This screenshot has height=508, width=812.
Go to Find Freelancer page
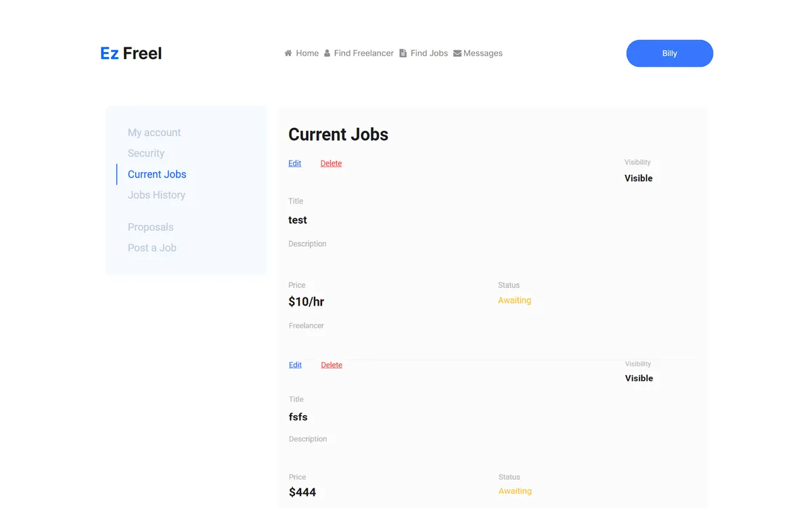coord(364,53)
